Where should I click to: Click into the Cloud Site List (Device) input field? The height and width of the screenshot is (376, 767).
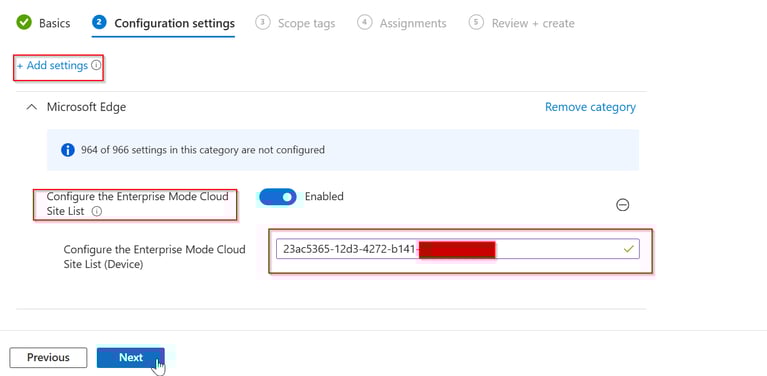tap(457, 249)
